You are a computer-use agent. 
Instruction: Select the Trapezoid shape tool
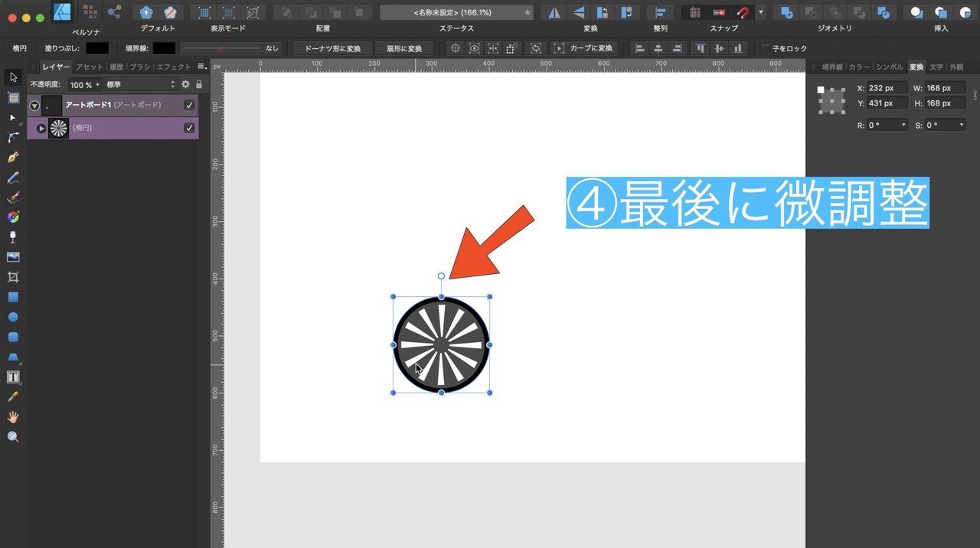13,357
